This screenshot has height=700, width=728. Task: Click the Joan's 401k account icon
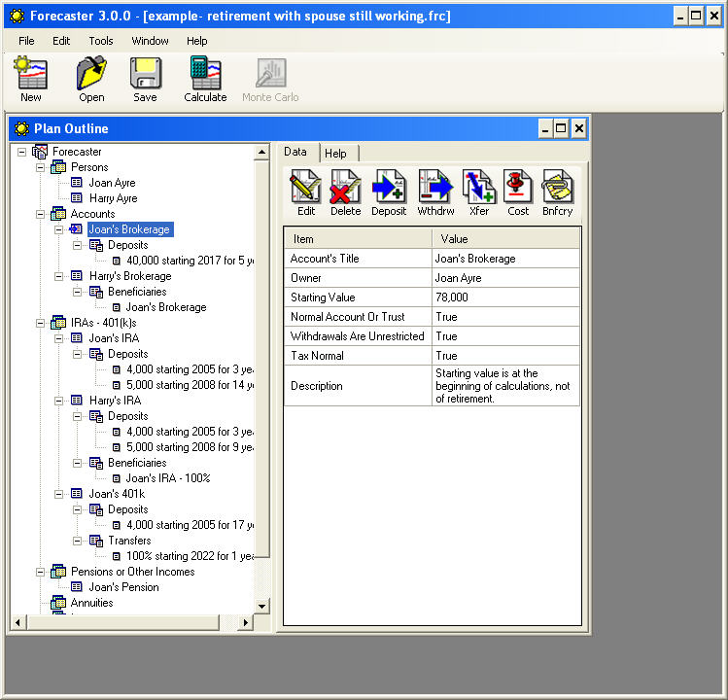pyautogui.click(x=77, y=493)
